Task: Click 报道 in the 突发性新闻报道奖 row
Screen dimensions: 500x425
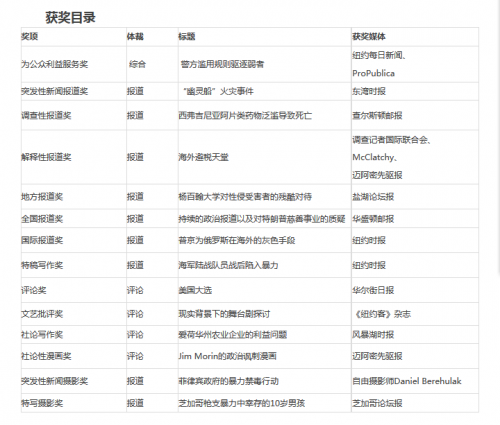Action: (135, 91)
